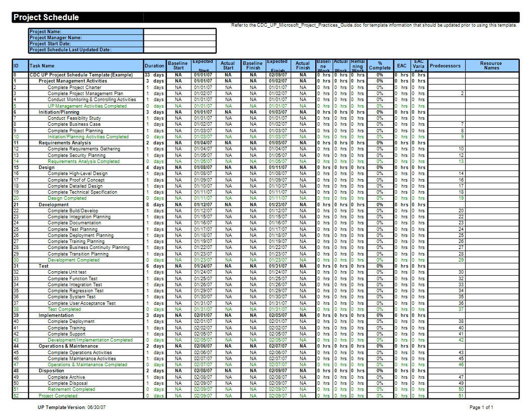The height and width of the screenshot is (411, 532).
Task: Click the "Complete Build/Develop" task
Action: click(x=73, y=211)
